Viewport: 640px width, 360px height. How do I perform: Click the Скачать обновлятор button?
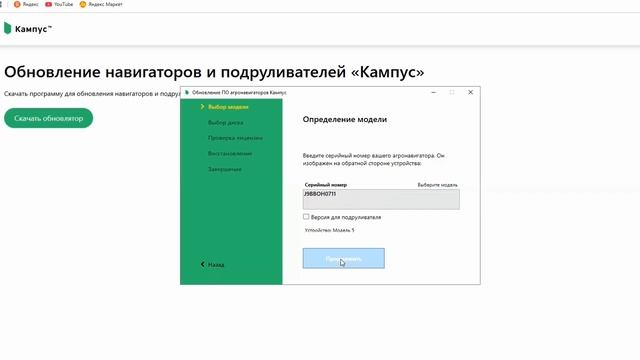(49, 118)
